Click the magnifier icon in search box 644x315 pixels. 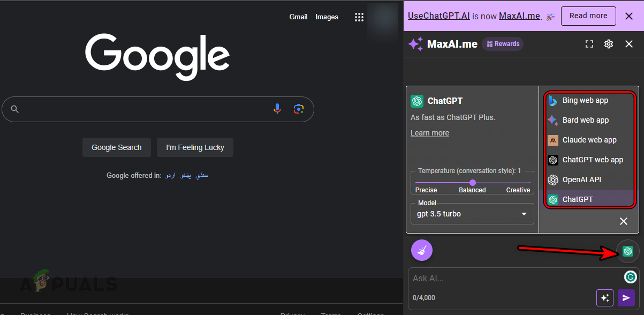(x=15, y=109)
